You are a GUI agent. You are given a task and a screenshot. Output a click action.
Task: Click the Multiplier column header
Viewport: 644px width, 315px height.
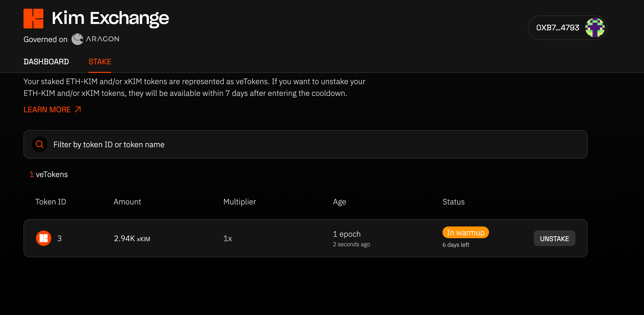point(240,202)
